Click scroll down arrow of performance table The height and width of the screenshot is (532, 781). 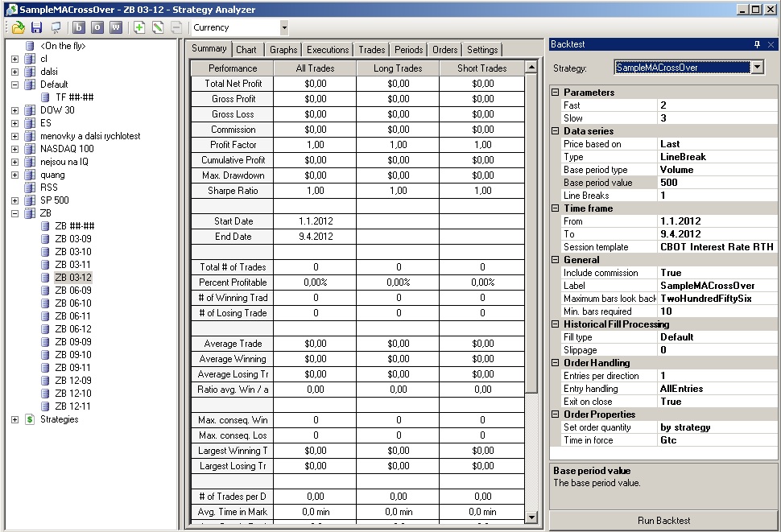(x=531, y=518)
